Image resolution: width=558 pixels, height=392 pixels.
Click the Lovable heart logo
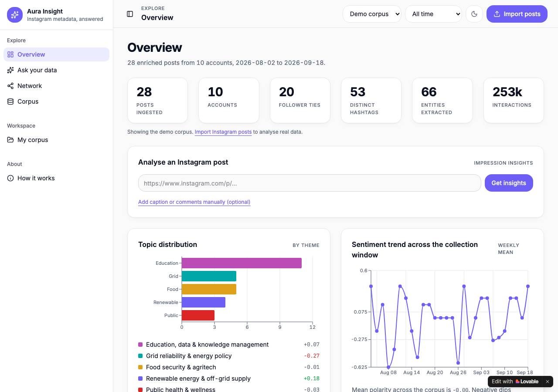[x=517, y=382]
